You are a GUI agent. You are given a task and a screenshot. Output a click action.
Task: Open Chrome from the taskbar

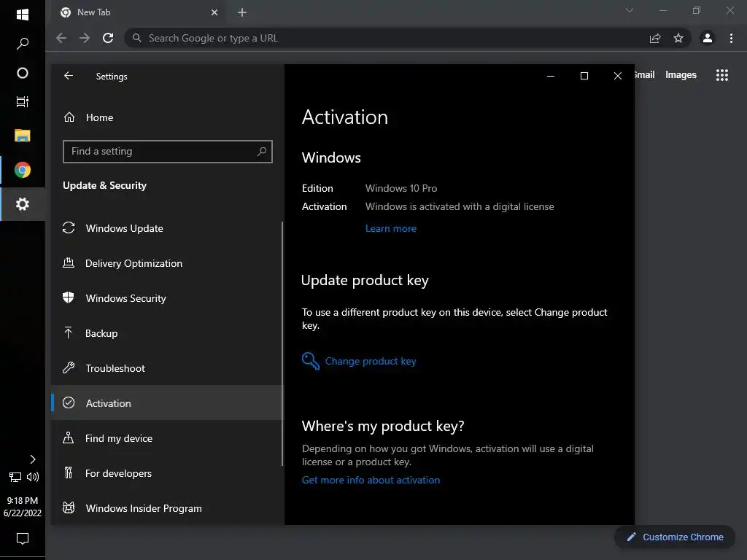tap(23, 170)
